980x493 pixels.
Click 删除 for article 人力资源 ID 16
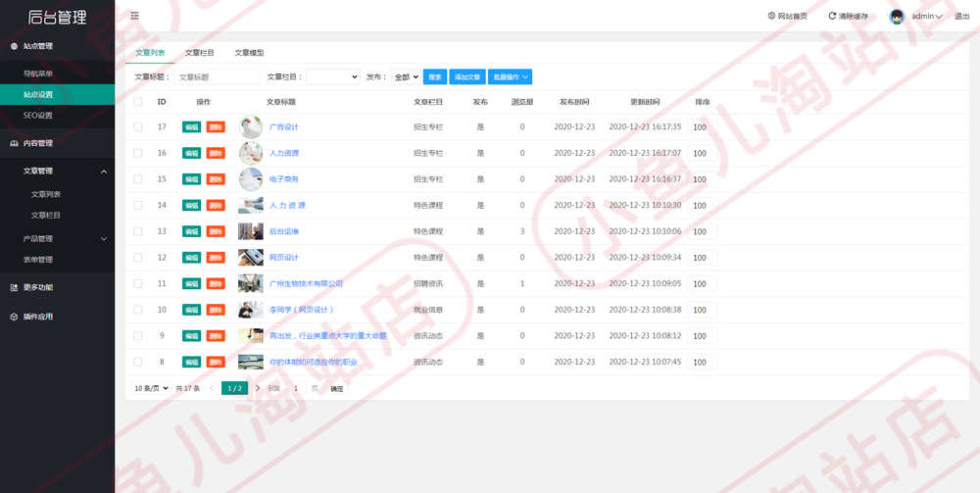point(216,153)
